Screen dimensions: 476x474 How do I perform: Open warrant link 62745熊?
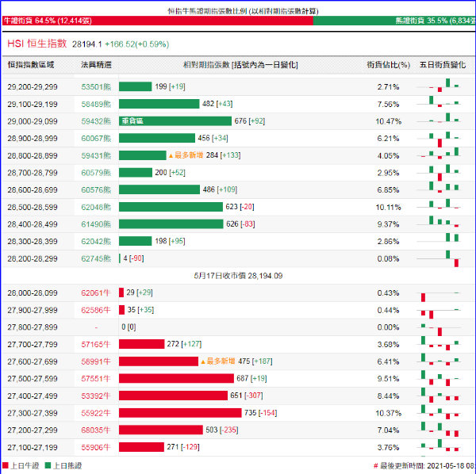(96, 258)
